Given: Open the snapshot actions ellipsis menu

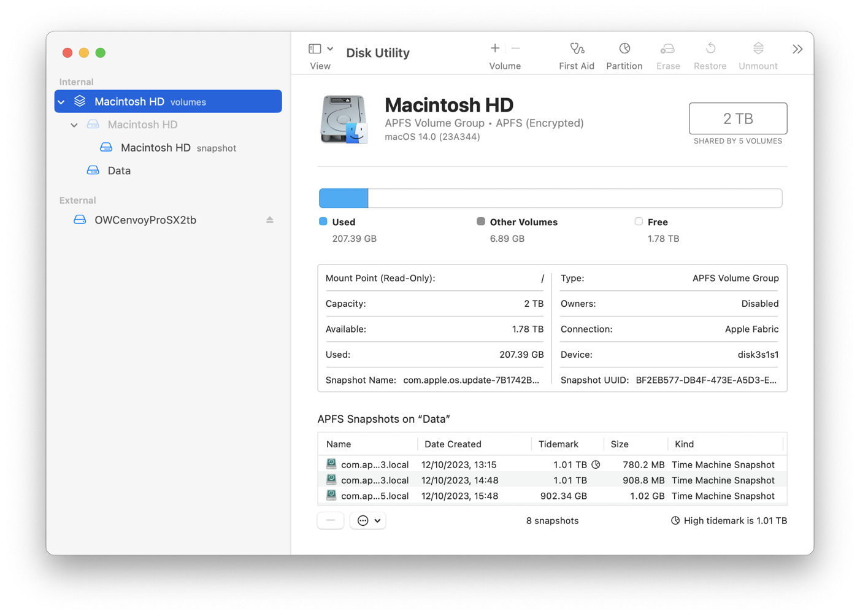Looking at the screenshot, I should tap(368, 520).
